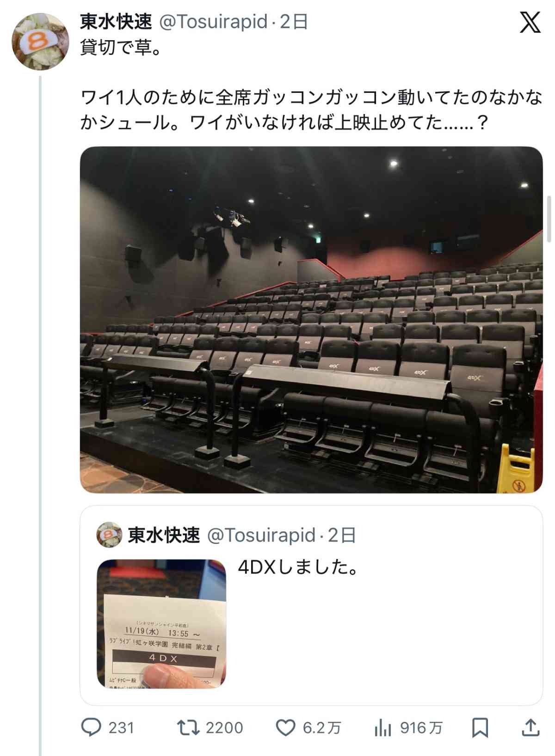This screenshot has width=555, height=756.
Task: Click the 231 replies count
Action: 121,728
